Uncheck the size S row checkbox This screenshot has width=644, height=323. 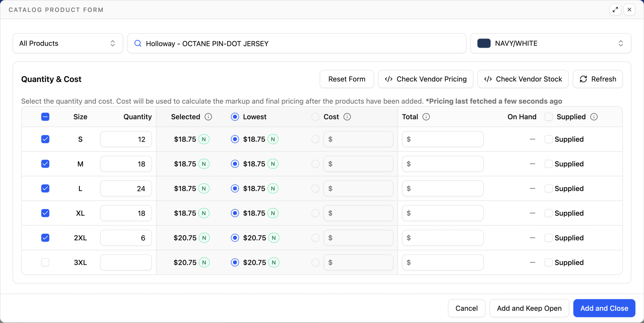click(45, 139)
